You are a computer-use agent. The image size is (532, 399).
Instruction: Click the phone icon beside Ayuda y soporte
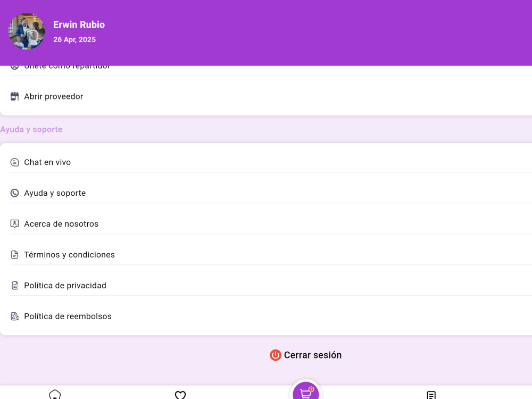pos(14,193)
